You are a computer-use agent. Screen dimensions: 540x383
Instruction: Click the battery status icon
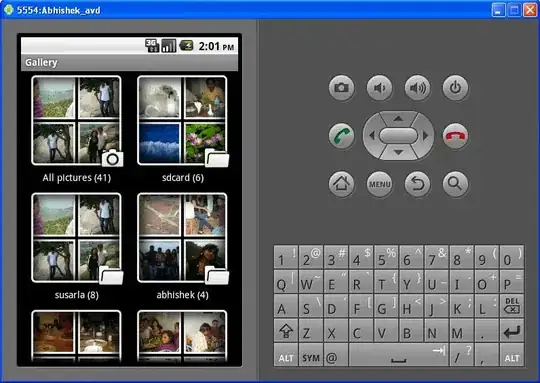tap(186, 45)
